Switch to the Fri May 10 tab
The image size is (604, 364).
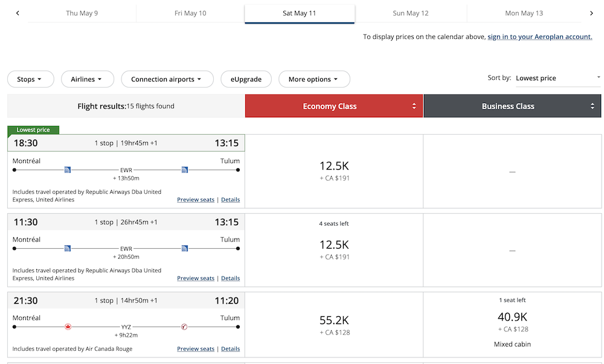(x=190, y=13)
